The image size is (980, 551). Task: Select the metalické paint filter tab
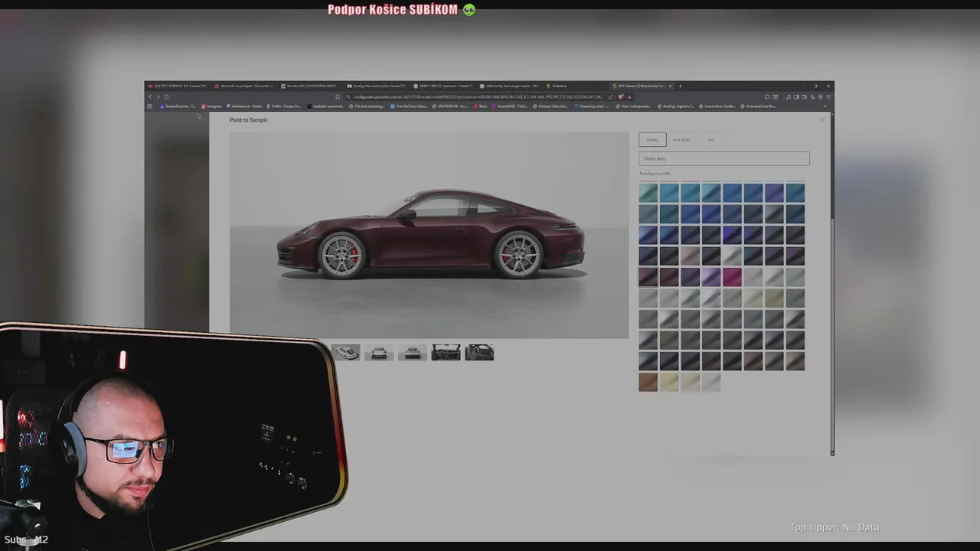(681, 139)
